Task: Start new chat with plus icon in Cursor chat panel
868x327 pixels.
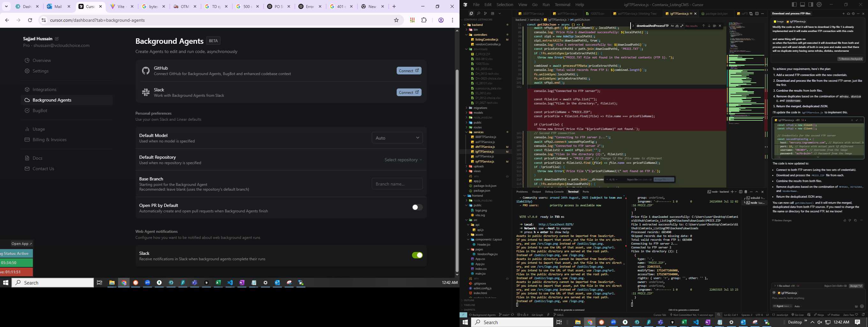Action: point(843,13)
